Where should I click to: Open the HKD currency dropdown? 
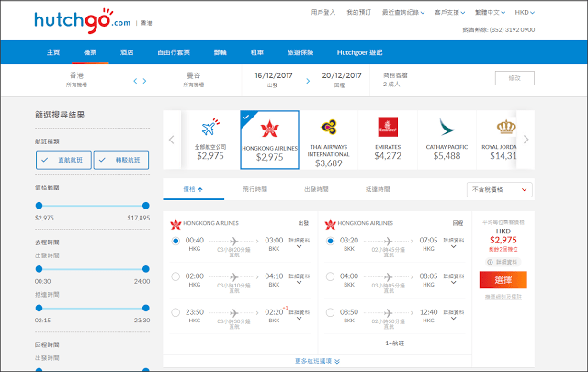pyautogui.click(x=525, y=12)
